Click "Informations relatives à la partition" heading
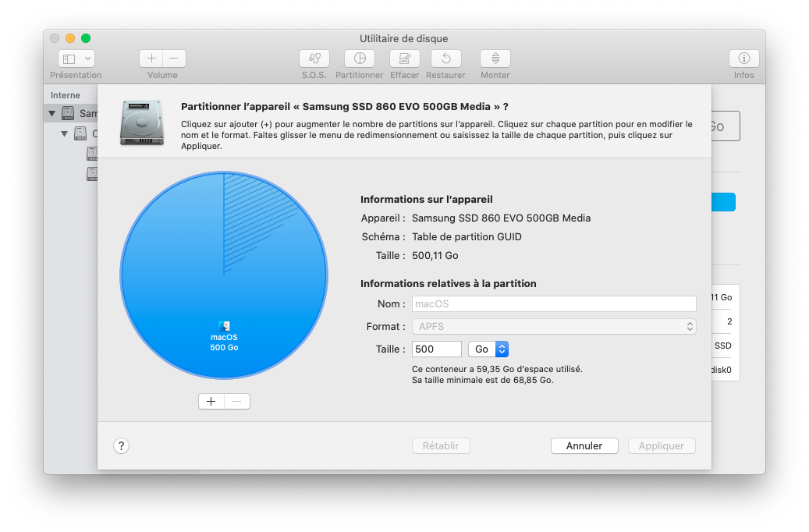809x532 pixels. point(449,284)
